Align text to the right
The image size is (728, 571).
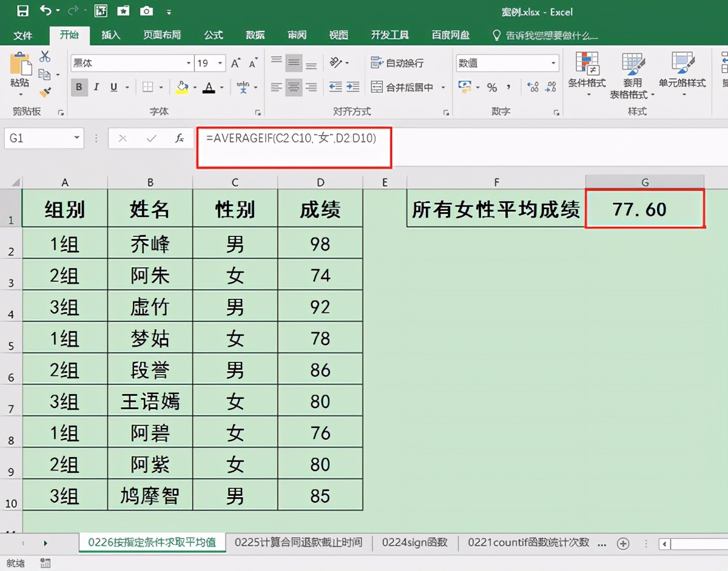(311, 87)
